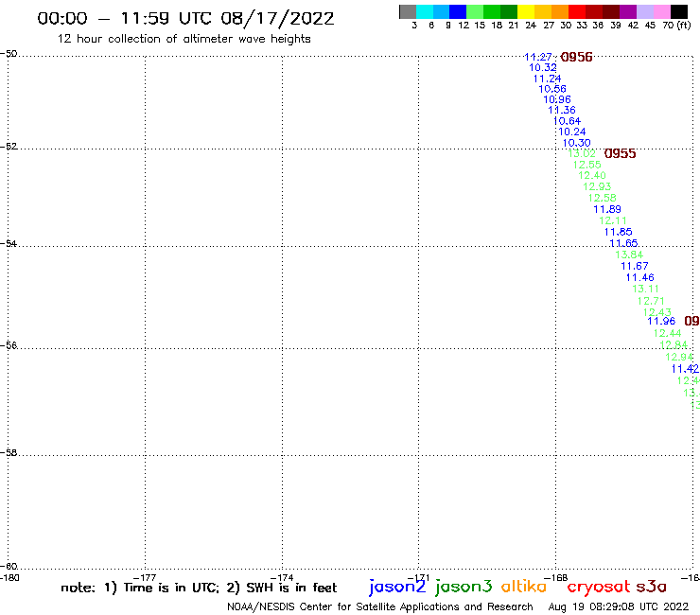
Task: Click the 0956 pass time marker
Action: pos(576,57)
